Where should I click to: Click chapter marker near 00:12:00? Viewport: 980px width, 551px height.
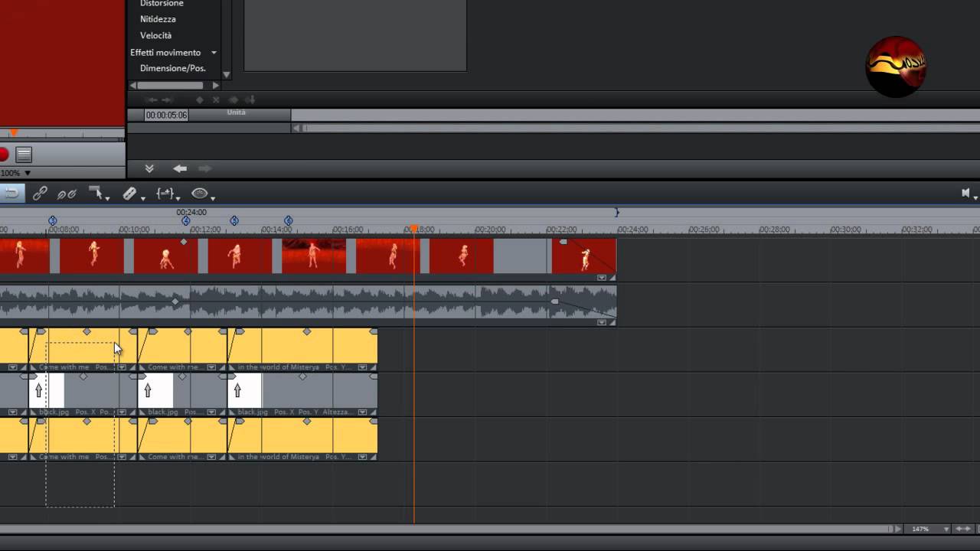186,220
